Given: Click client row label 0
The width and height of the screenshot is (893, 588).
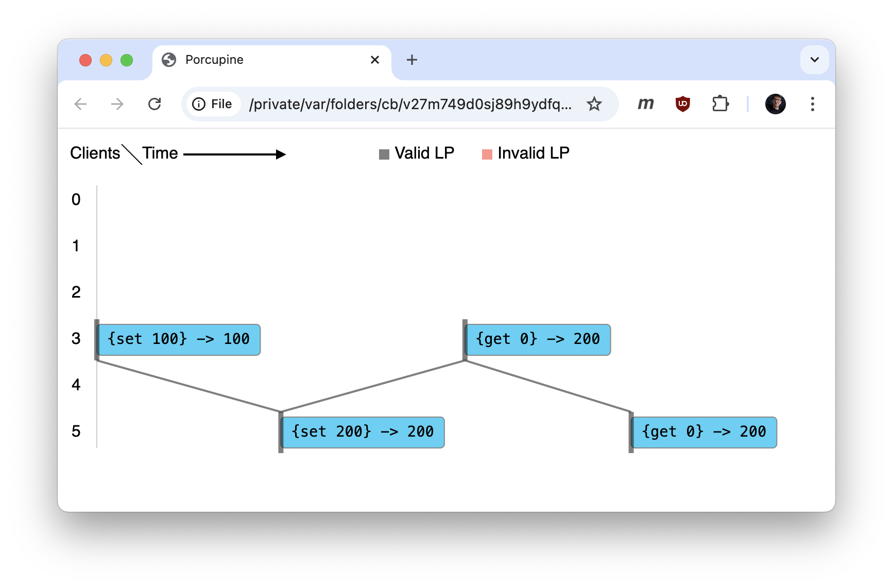Looking at the screenshot, I should pyautogui.click(x=76, y=199).
